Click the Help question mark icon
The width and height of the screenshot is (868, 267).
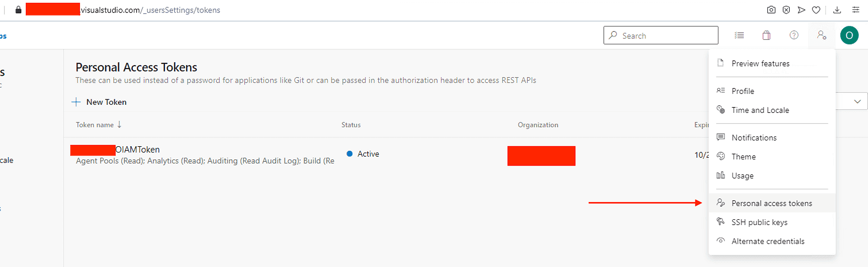tap(794, 36)
